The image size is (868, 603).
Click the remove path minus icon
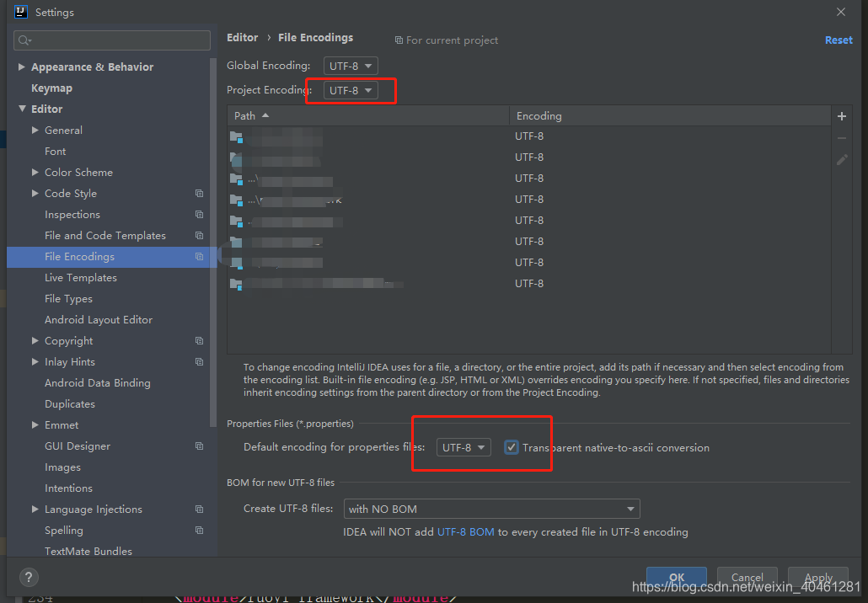pyautogui.click(x=841, y=138)
